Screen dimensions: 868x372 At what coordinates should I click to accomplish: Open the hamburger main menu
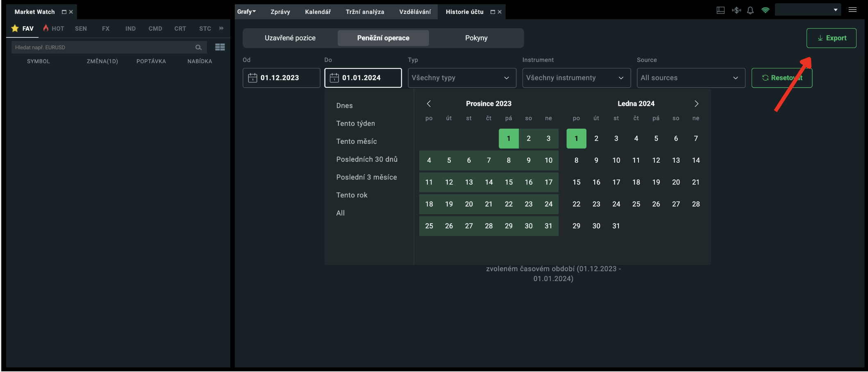coord(852,10)
